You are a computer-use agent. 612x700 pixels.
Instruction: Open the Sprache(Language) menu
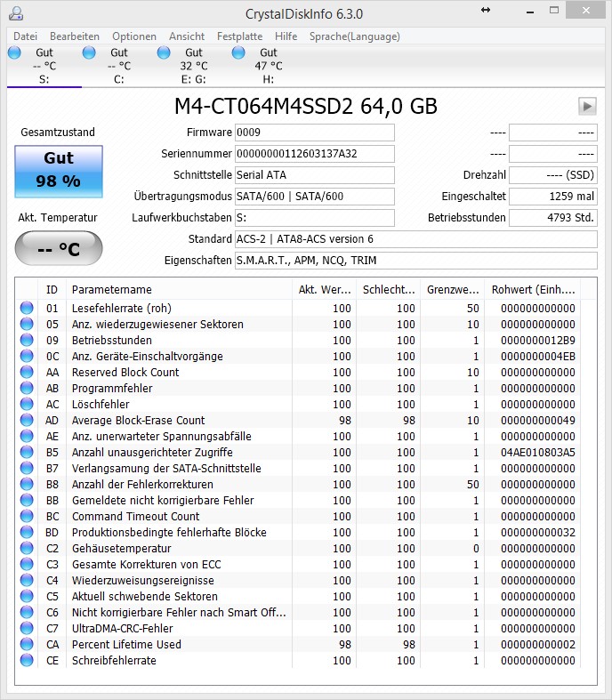[x=354, y=36]
